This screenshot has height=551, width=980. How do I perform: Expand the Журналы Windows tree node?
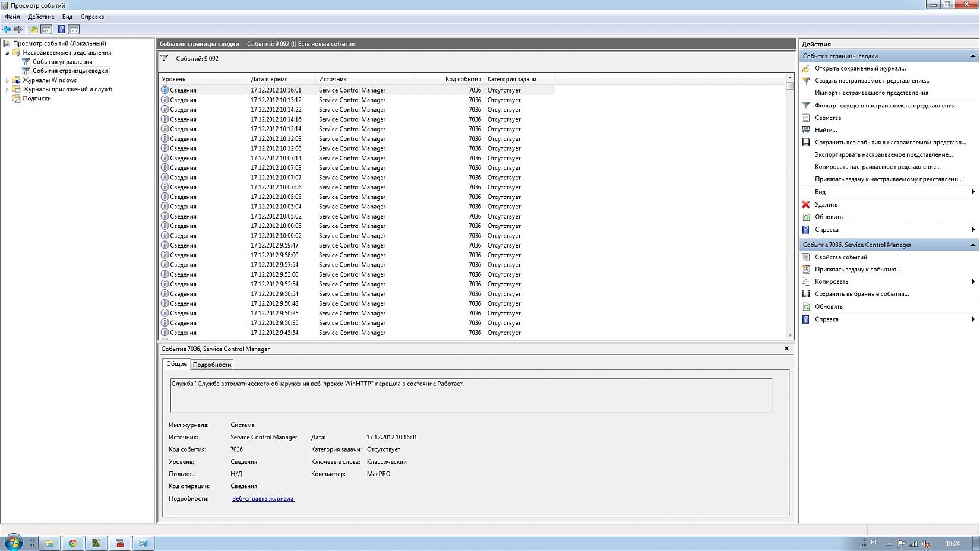coord(8,80)
